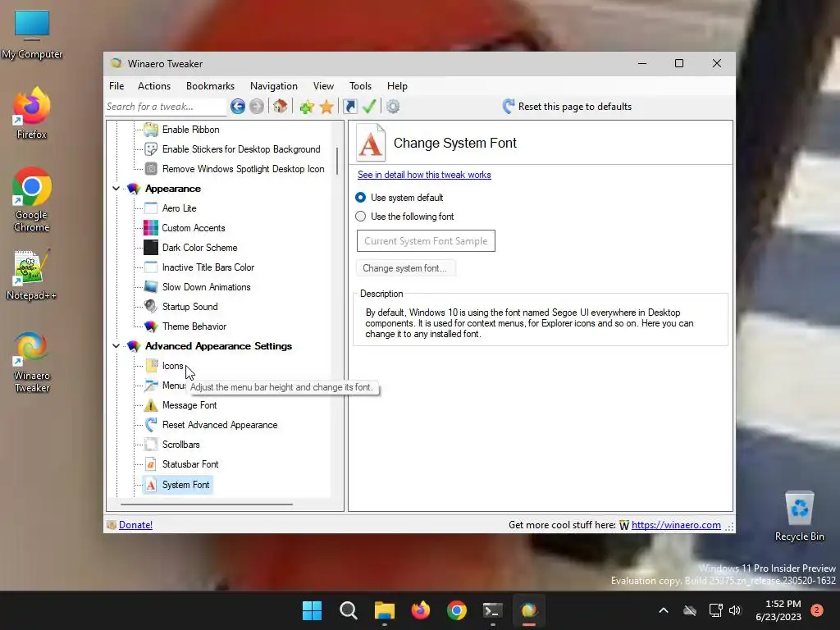Collapse the Advanced Appearance Settings group

pos(116,346)
